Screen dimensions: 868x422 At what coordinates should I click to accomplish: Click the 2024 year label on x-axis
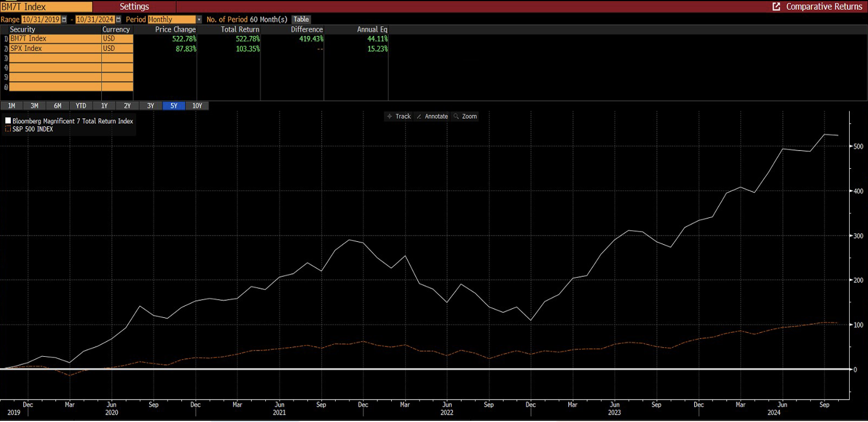point(774,412)
